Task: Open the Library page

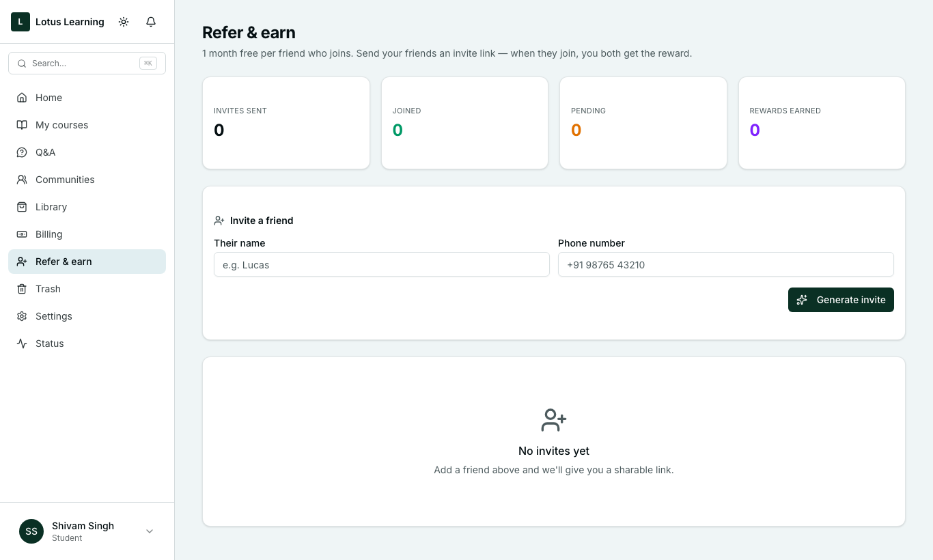Action: click(x=87, y=207)
